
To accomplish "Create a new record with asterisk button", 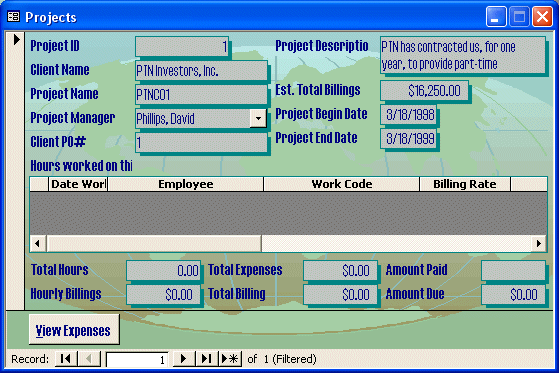I will pos(230,359).
